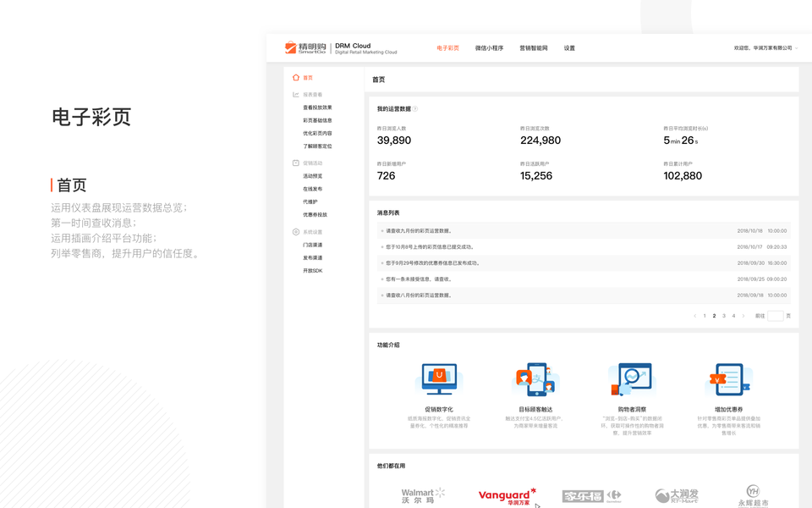Image resolution: width=812 pixels, height=508 pixels.
Task: Collapse the 报表查看 sidebar group
Action: (x=312, y=94)
